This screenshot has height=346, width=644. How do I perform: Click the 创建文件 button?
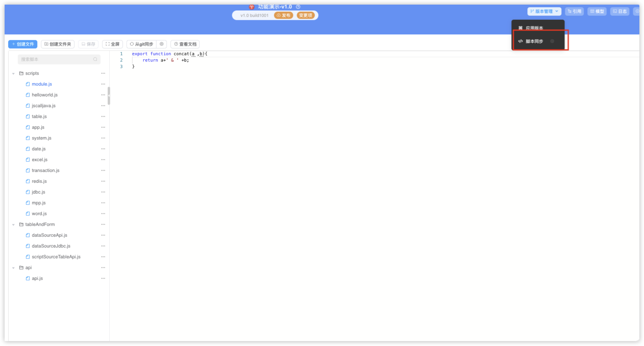(x=23, y=44)
